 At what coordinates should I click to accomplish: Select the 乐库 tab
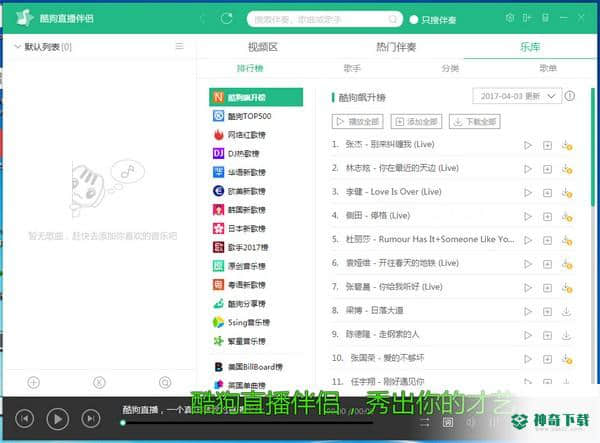[530, 47]
